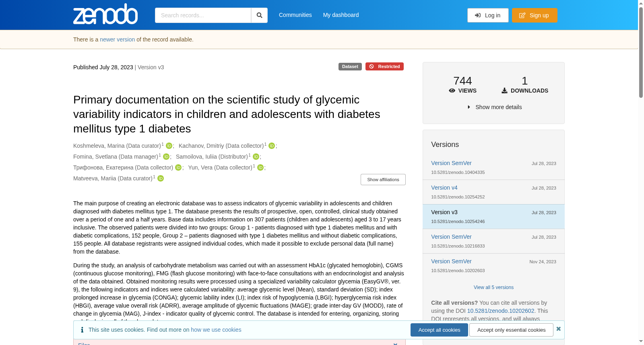Expand Show more details statistics
This screenshot has width=644, height=345.
click(495, 107)
